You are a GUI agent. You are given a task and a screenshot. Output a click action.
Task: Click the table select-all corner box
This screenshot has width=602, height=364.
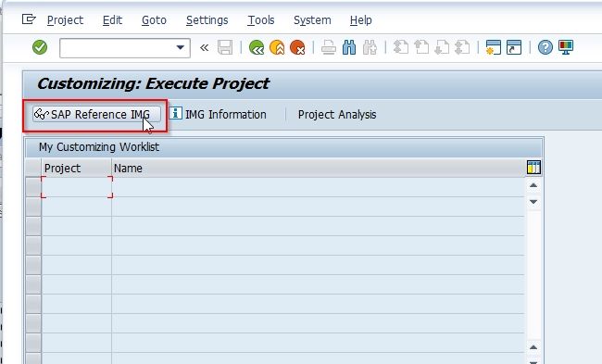click(33, 169)
